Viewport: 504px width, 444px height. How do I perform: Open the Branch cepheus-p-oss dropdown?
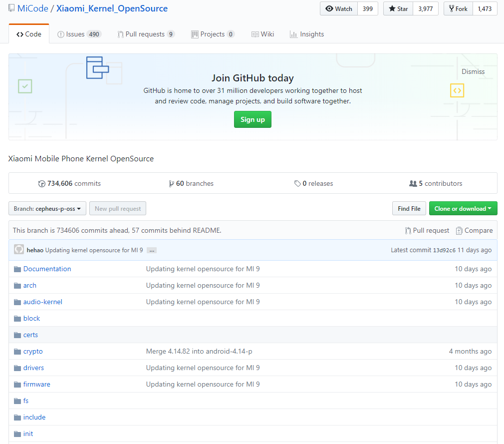click(x=47, y=208)
